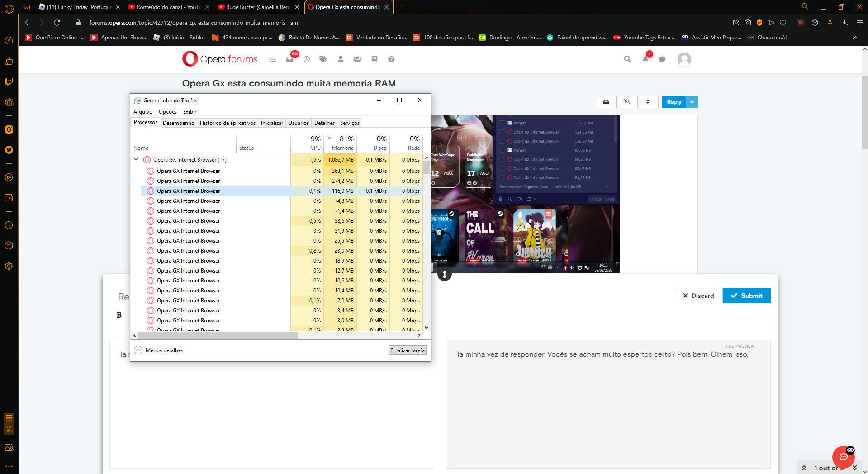Open new browser tab plus button
The width and height of the screenshot is (868, 474).
click(x=400, y=7)
